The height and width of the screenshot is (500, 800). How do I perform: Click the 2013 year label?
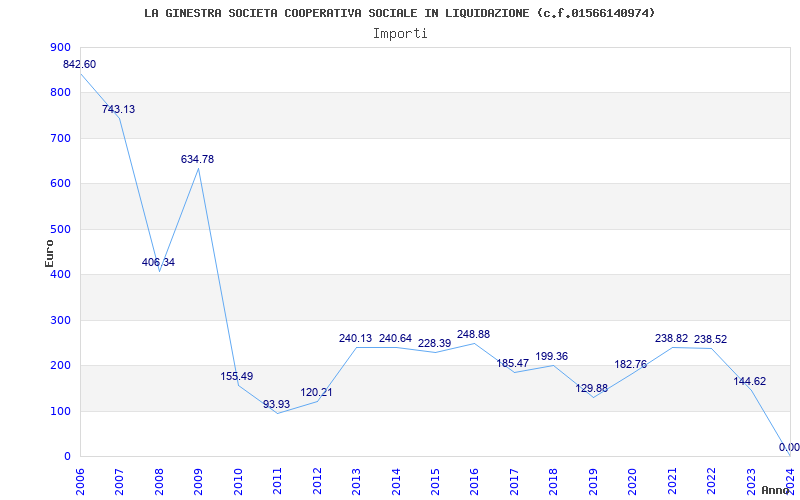pos(357,481)
